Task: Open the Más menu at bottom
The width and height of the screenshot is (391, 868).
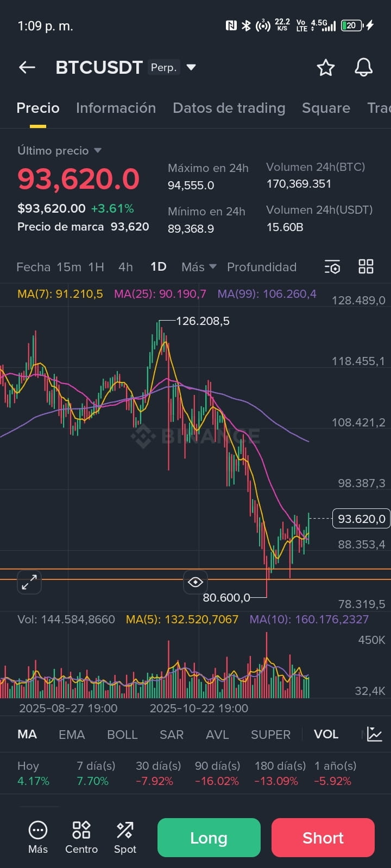Action: (38, 838)
